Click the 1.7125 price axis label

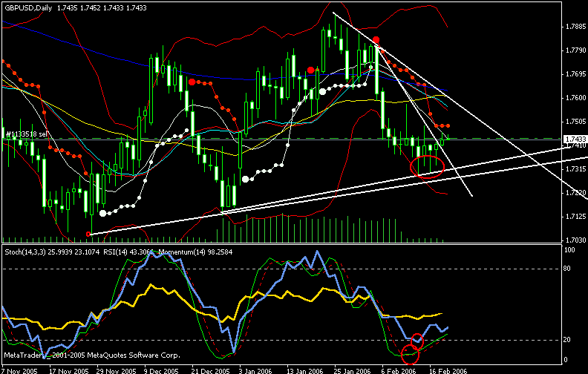click(575, 217)
